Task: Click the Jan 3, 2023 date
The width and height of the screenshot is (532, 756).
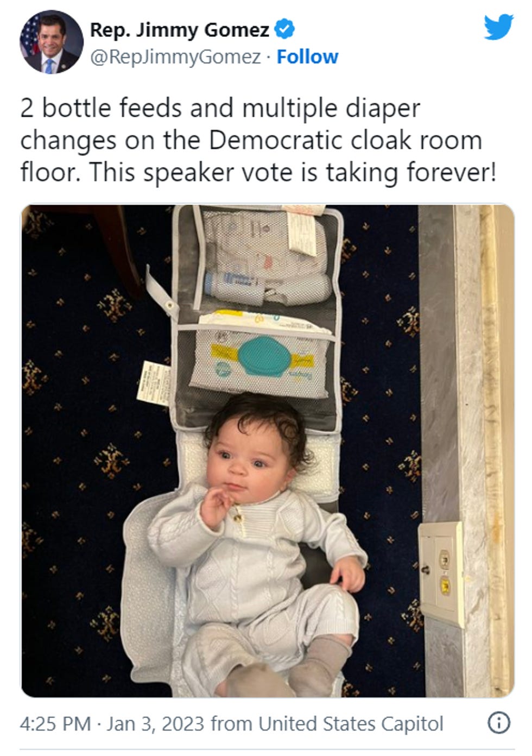Action: pos(156,723)
